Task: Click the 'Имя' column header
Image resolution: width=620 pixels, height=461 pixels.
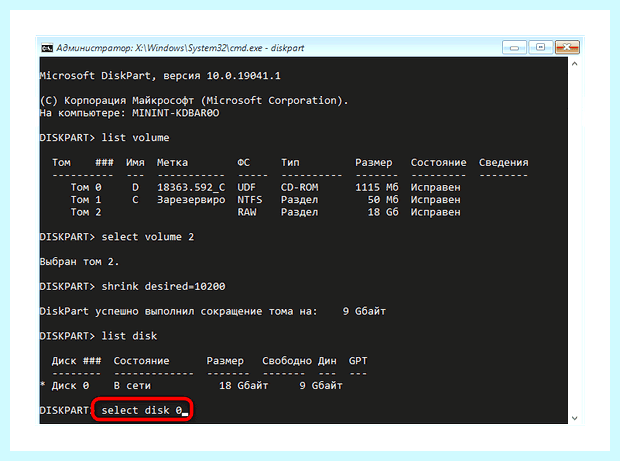Action: [135, 162]
